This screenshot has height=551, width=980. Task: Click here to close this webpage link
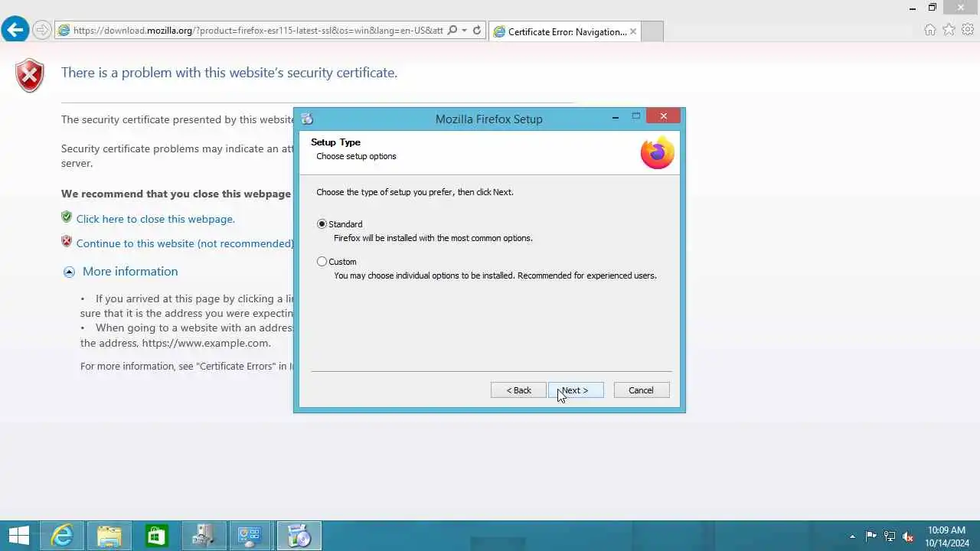pyautogui.click(x=155, y=219)
